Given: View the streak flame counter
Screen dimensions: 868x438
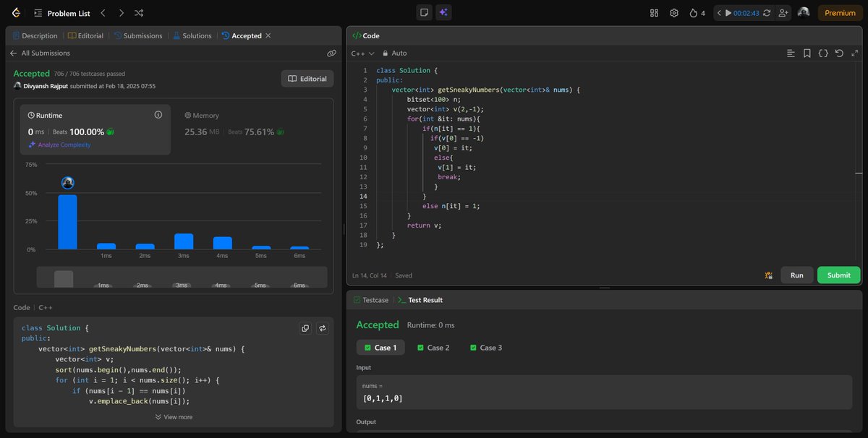Looking at the screenshot, I should coord(697,13).
